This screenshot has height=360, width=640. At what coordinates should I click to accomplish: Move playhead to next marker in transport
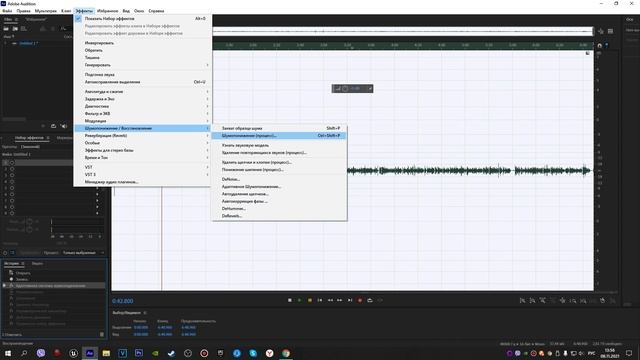(x=350, y=300)
